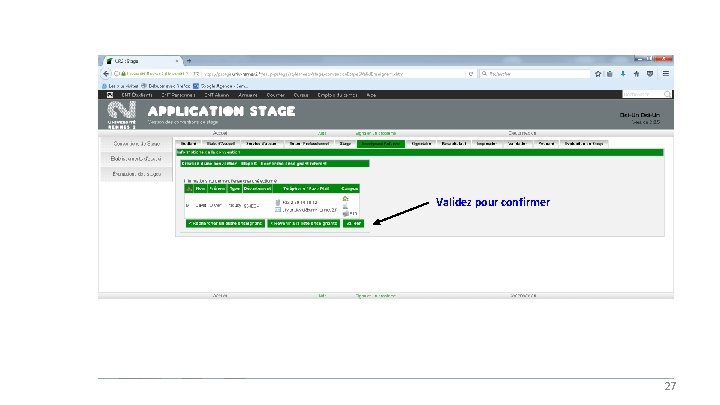Screen dimensions: 720x405
Task: Click the Accueil link in top navigation
Action: click(220, 133)
